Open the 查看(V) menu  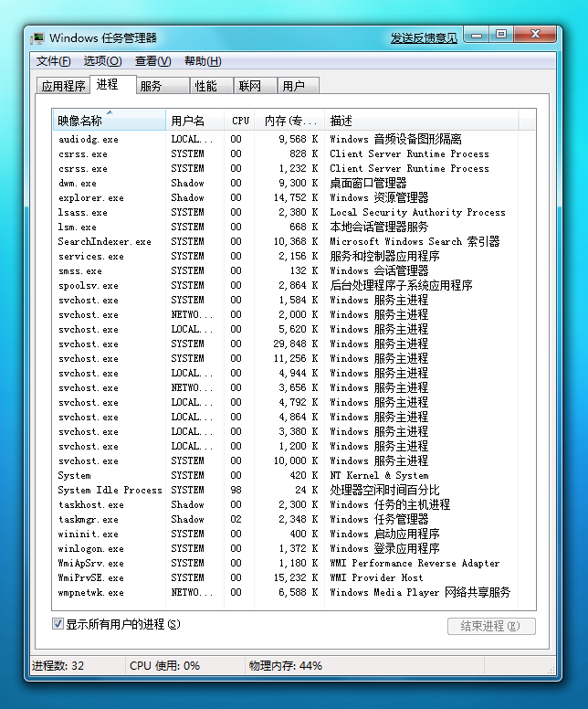click(152, 61)
